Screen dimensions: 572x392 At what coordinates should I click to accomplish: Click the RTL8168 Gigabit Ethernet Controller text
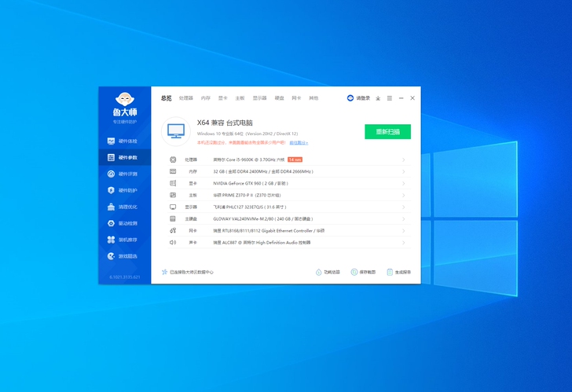click(x=269, y=230)
